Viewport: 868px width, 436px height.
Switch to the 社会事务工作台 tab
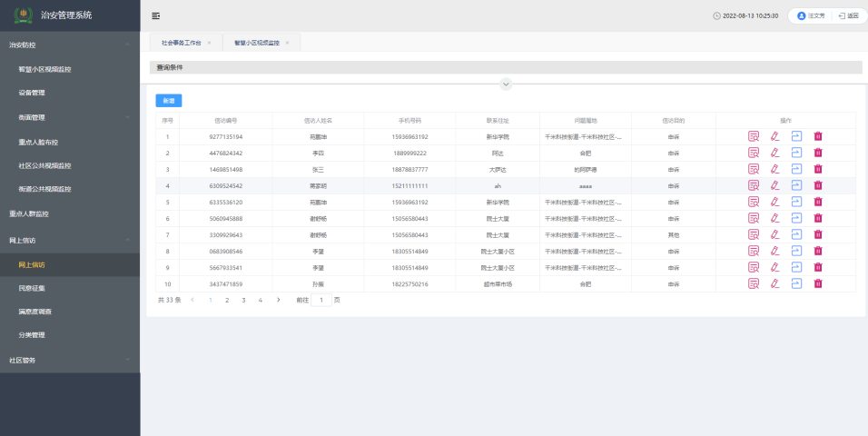(x=181, y=42)
